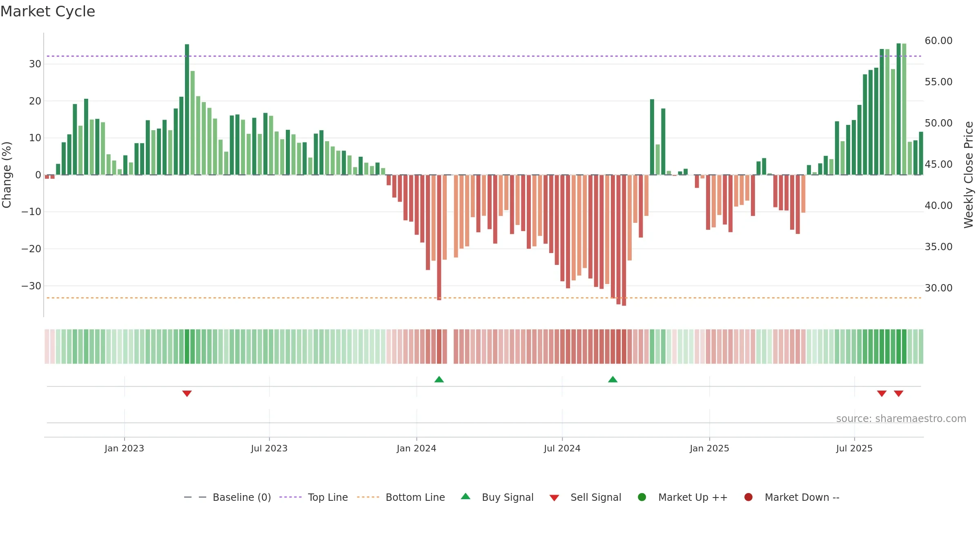Click the Sell Signal legend triangle icon
Screen dimensions: 980x551
[x=554, y=498]
